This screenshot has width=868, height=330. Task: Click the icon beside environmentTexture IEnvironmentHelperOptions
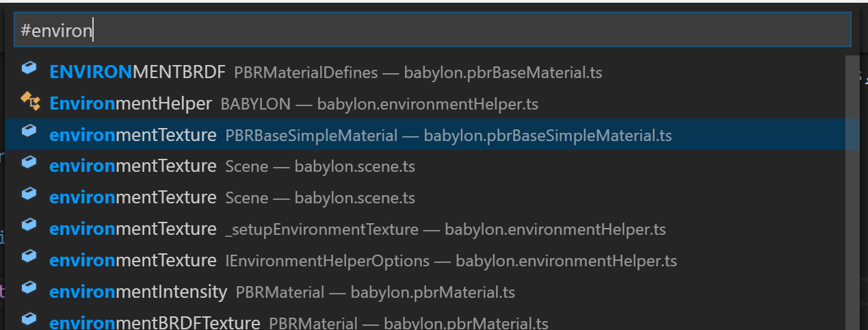29,256
